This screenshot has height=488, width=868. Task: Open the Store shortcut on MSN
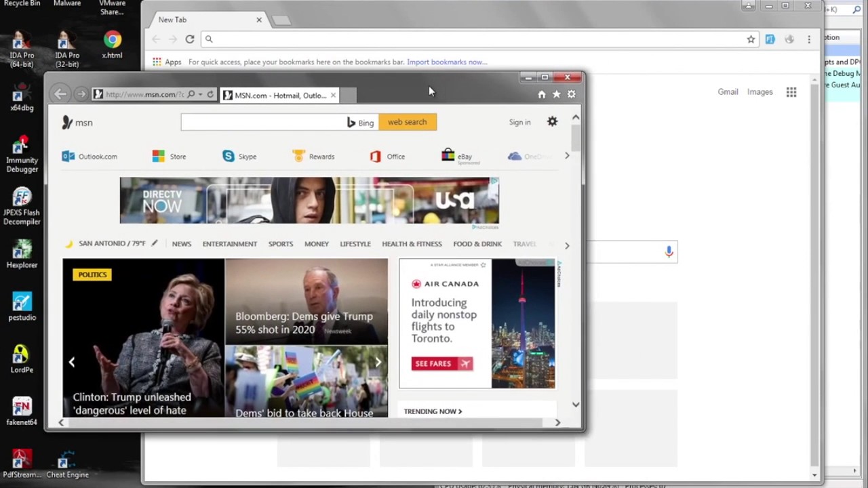tap(169, 157)
